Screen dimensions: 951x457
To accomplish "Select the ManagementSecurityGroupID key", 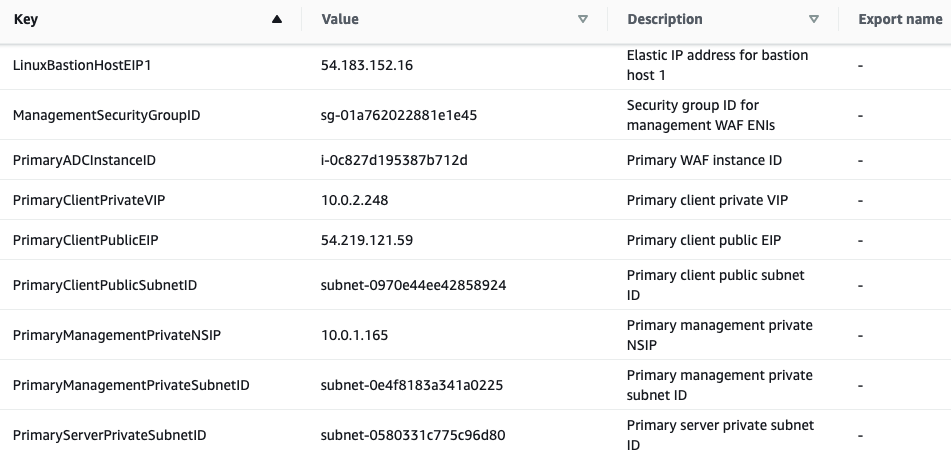I will (107, 115).
